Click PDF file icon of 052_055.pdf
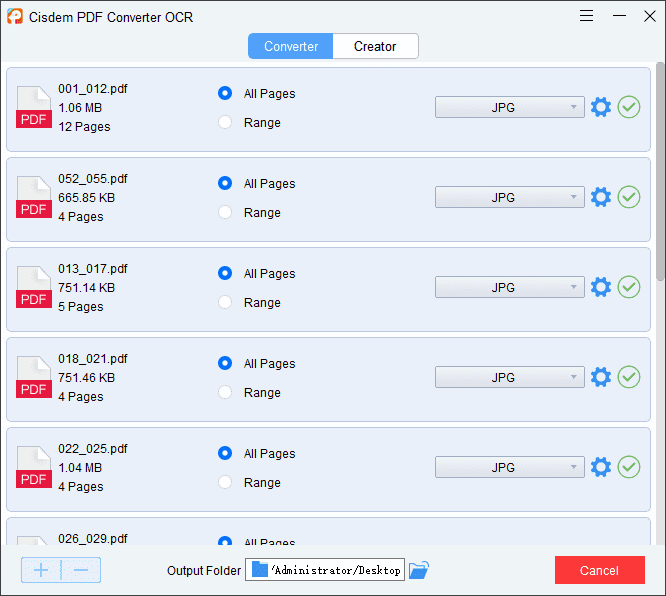 point(34,197)
